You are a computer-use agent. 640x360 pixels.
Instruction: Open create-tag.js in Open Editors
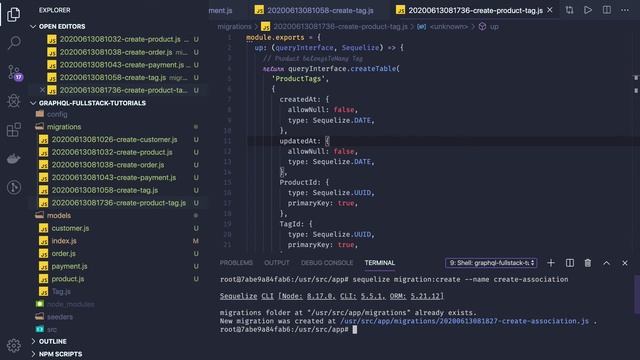pos(113,78)
